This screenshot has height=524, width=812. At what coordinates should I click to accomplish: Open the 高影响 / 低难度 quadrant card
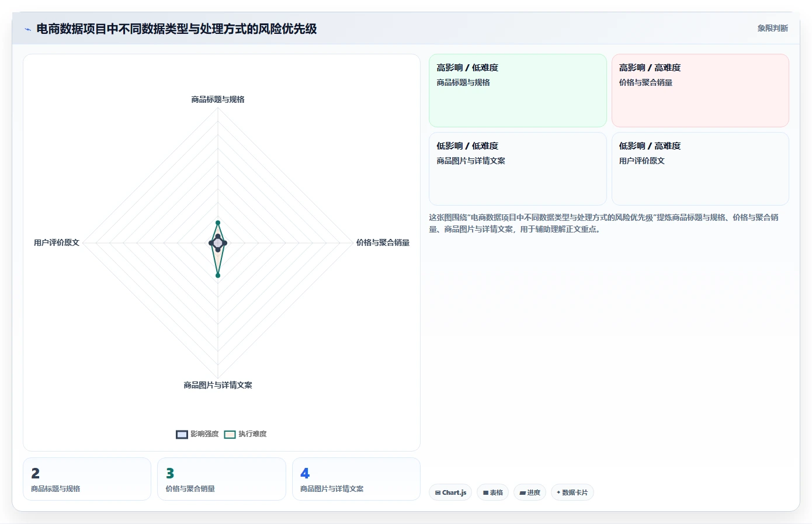(518, 91)
